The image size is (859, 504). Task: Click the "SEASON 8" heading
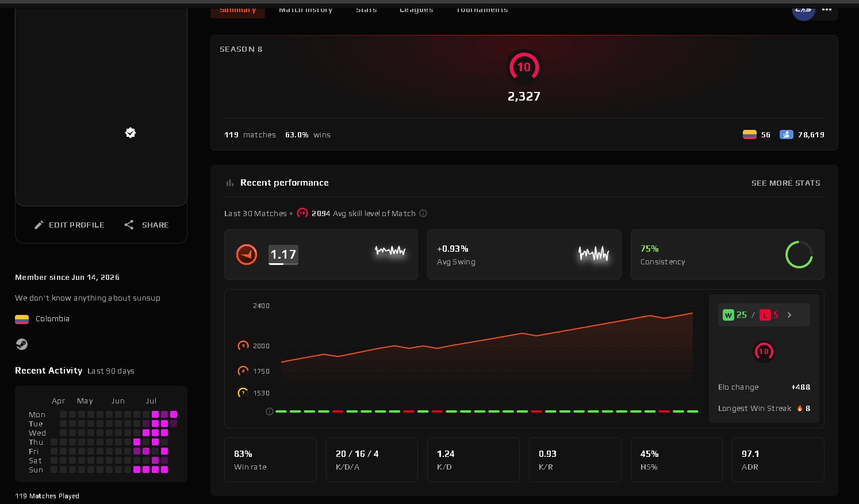241,49
